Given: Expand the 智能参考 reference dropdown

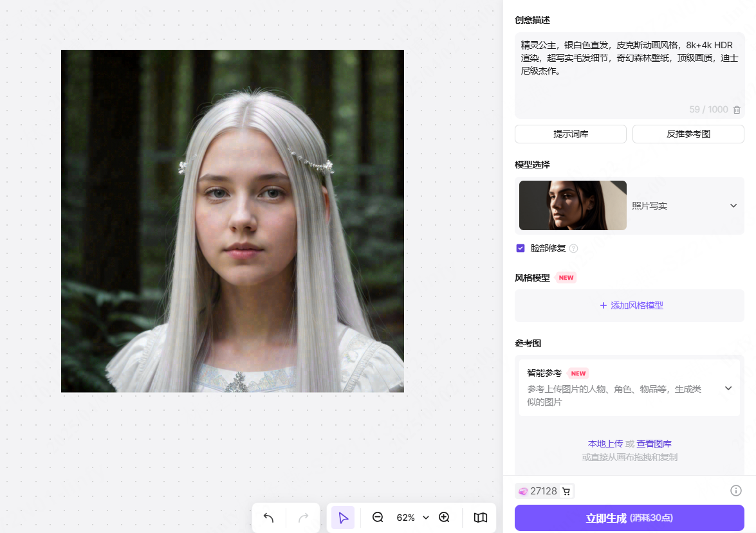Looking at the screenshot, I should (x=728, y=388).
